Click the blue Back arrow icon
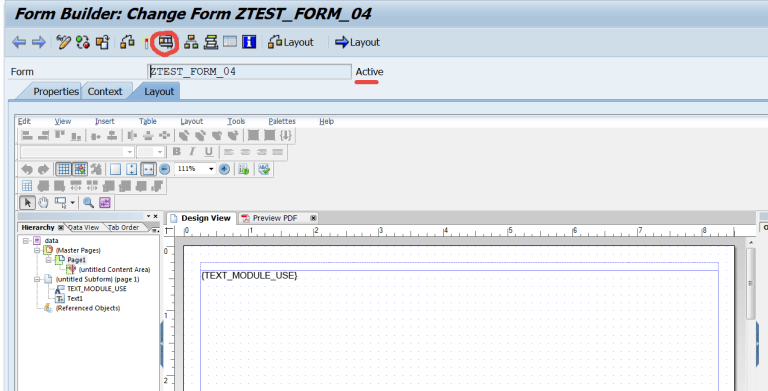Screen dimensions: 768x391 [19, 42]
